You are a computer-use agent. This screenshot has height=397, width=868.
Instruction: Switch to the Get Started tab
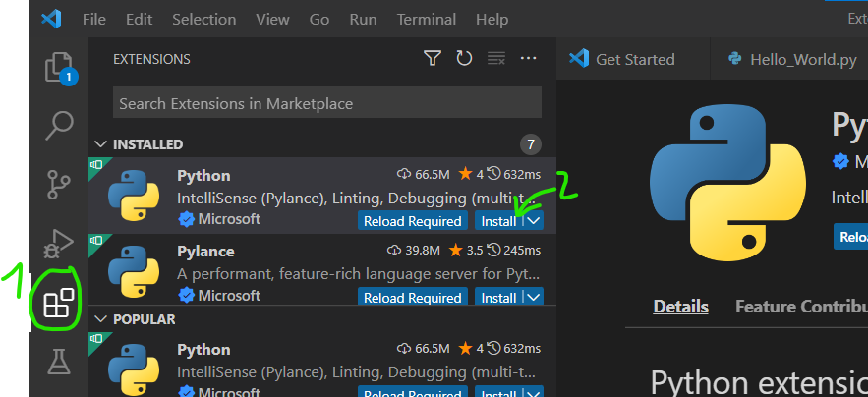(x=633, y=59)
